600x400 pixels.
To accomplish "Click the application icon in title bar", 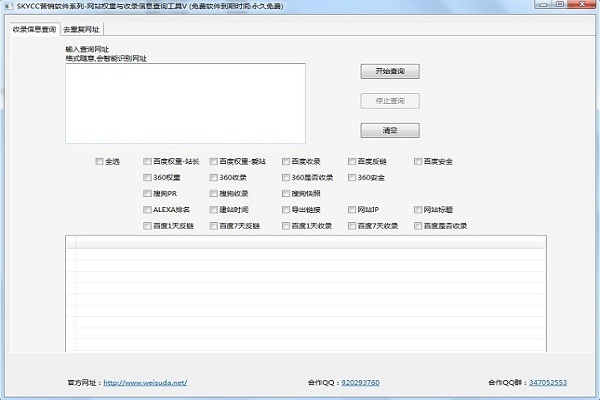I will (8, 7).
